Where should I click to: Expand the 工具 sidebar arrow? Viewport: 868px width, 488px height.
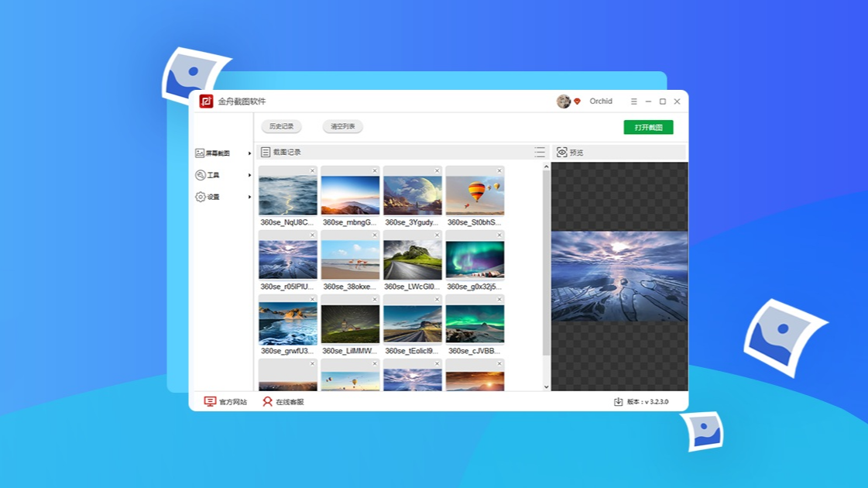pos(249,175)
